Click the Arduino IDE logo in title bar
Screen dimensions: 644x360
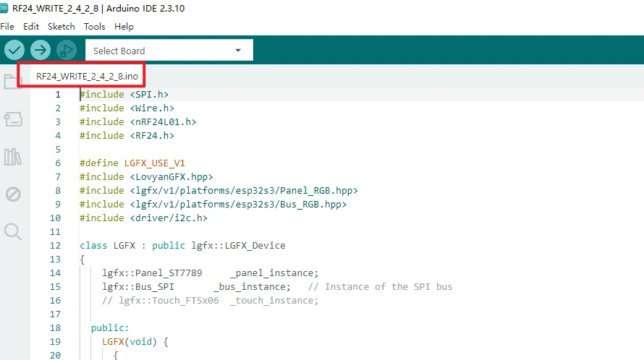pos(4,8)
